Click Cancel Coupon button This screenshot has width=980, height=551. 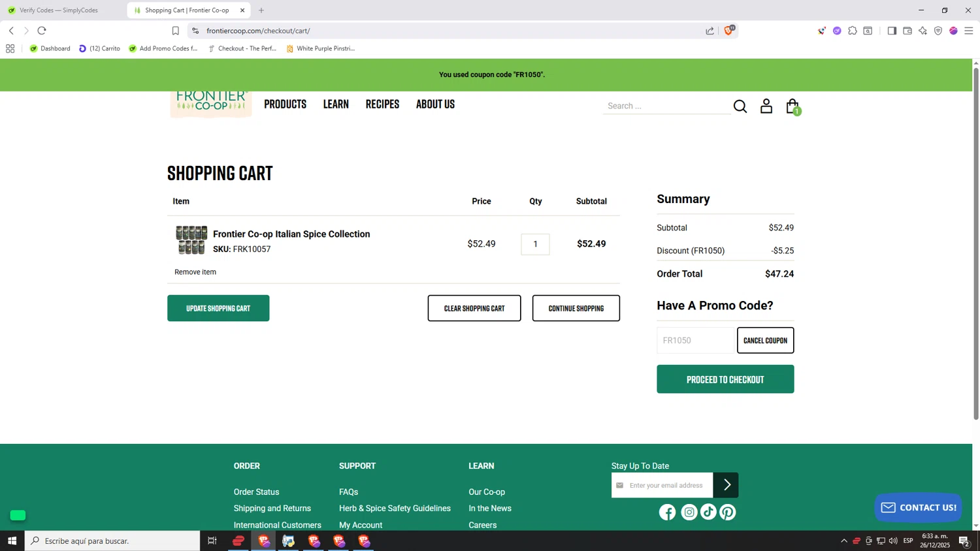(x=766, y=340)
